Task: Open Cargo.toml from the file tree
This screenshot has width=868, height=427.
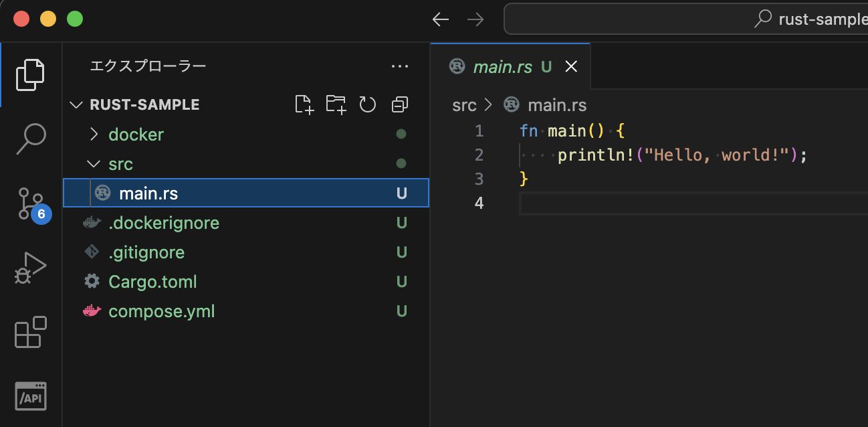Action: click(x=152, y=282)
